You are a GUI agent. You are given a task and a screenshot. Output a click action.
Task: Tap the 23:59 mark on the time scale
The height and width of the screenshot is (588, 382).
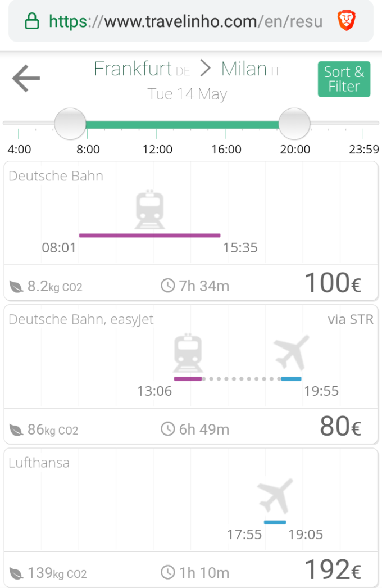363,150
